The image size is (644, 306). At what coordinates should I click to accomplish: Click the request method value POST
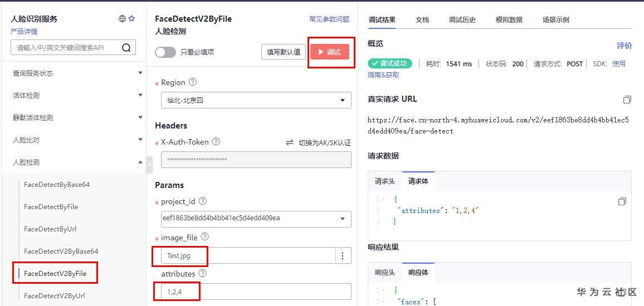coord(574,64)
